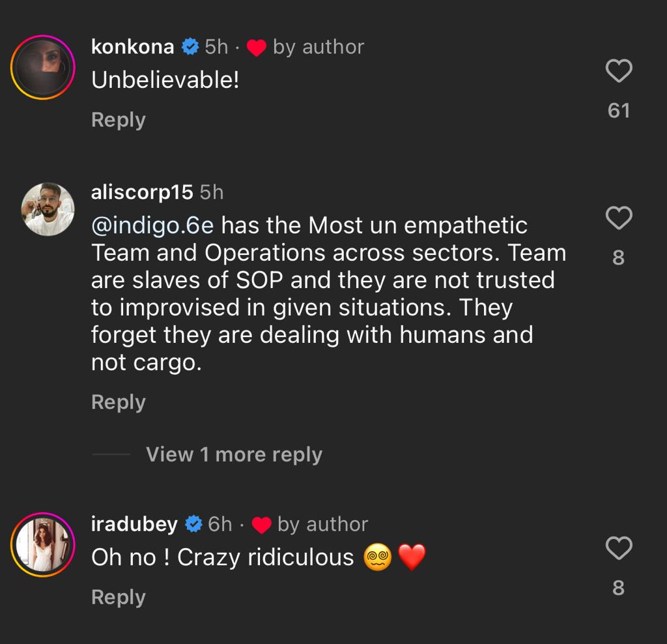This screenshot has height=644, width=667.
Task: Open konkona's profile picture
Action: tap(42, 65)
